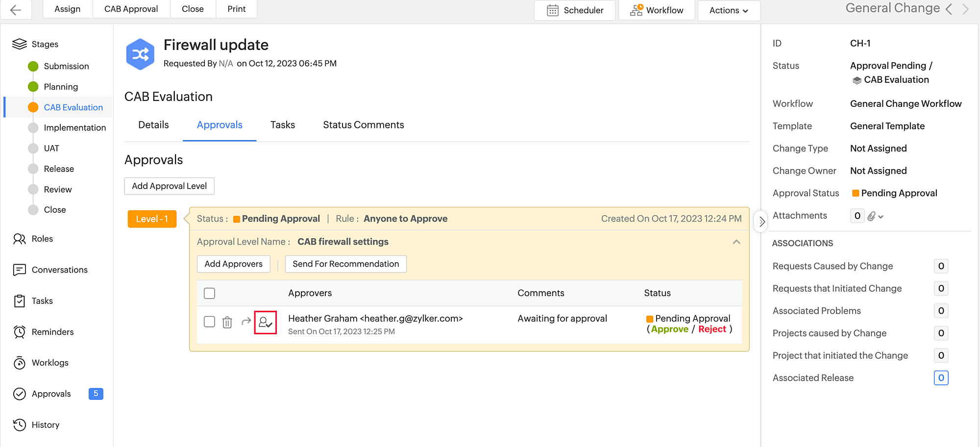Screen dimensions: 980x447
Task: Click the forward arrow icon beside approver
Action: click(246, 322)
